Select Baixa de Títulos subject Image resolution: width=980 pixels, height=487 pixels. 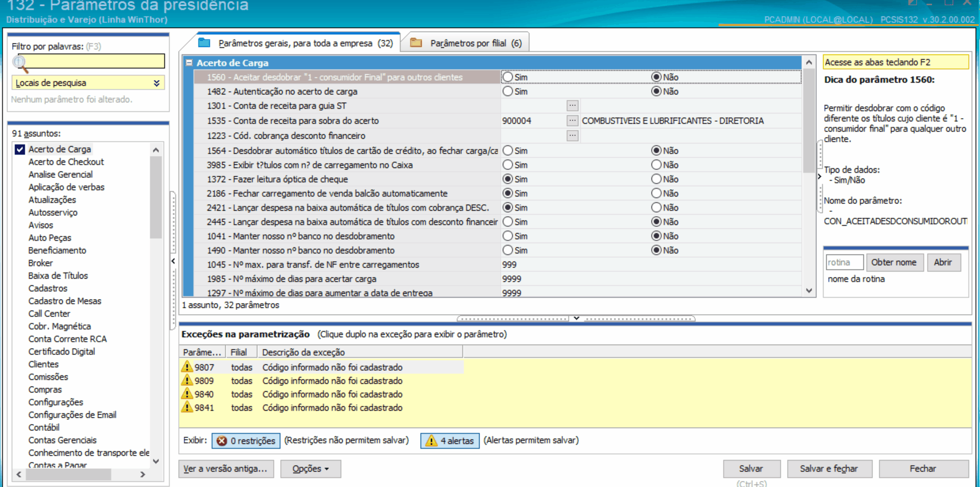click(x=58, y=276)
